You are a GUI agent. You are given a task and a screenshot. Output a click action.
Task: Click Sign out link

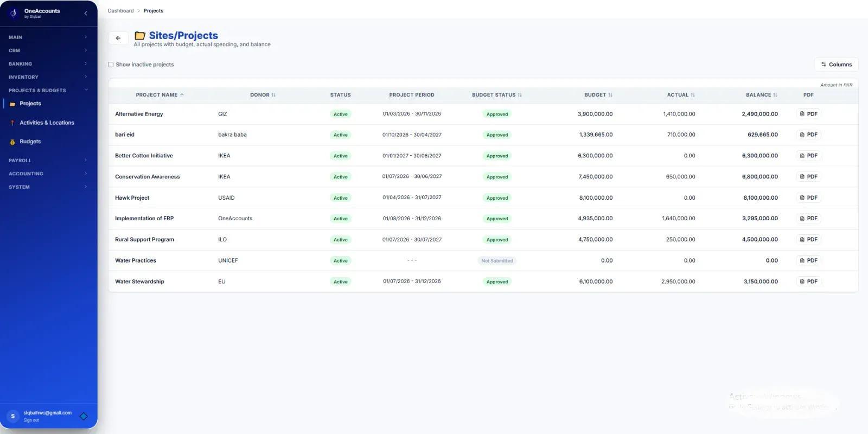pos(31,420)
